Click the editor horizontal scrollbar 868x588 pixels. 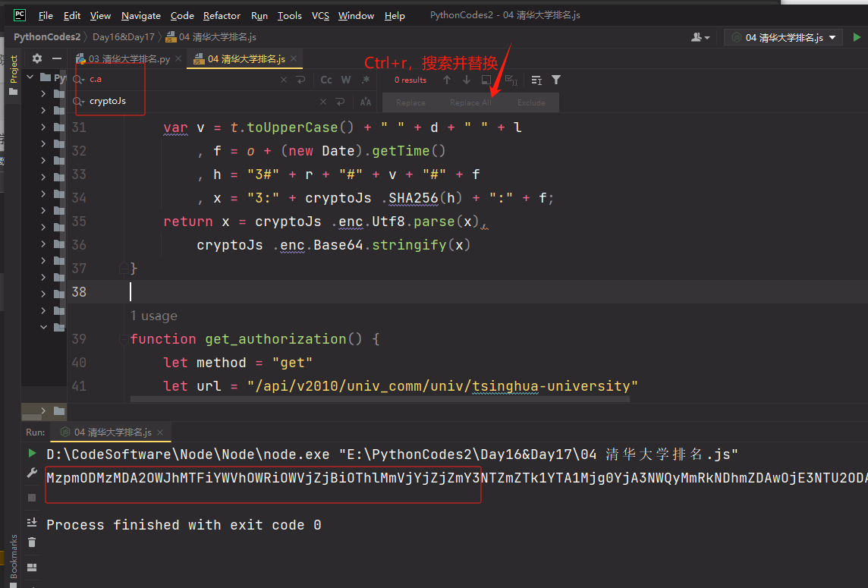[x=379, y=398]
